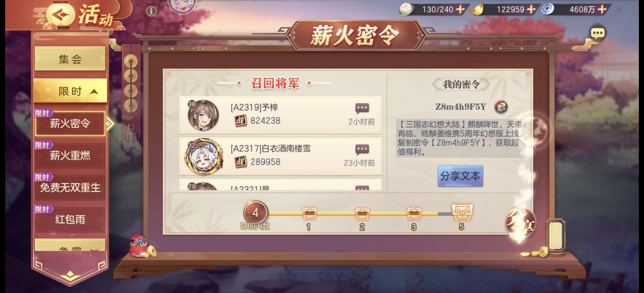Screen dimensions: 644x293
Task: Open the info icon beside 活动
Action: click(151, 11)
